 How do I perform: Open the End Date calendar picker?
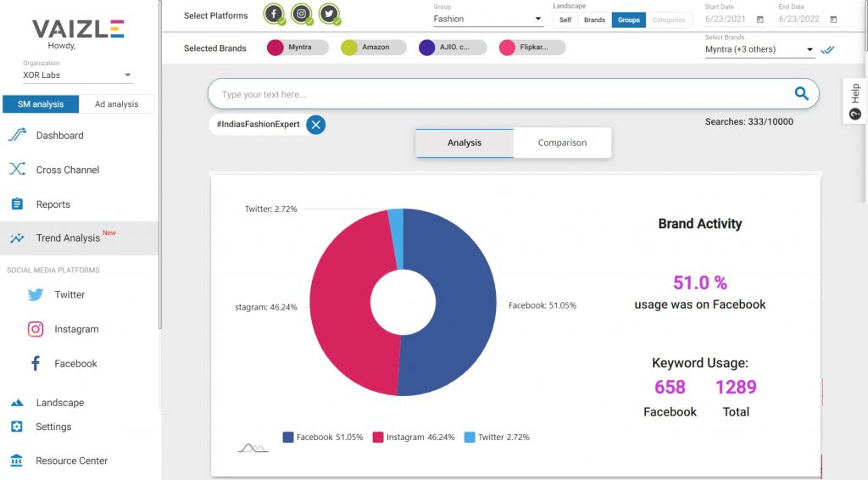pos(833,20)
